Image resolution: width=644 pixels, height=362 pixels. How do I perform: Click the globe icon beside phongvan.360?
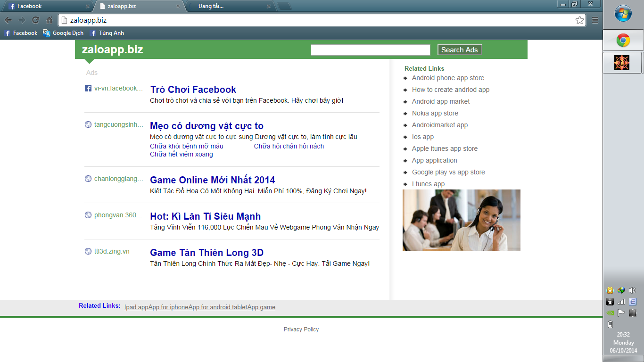tap(88, 215)
